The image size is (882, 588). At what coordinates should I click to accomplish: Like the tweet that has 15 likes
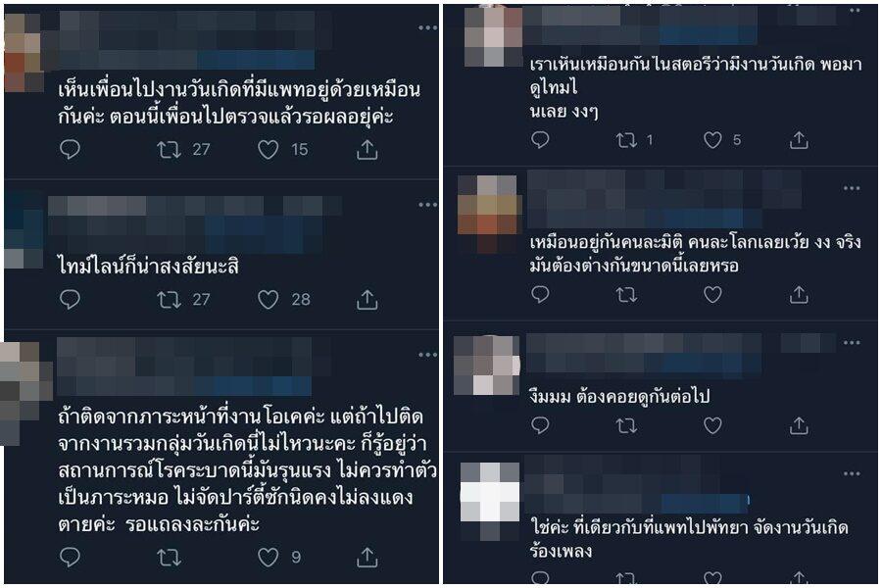tap(268, 149)
